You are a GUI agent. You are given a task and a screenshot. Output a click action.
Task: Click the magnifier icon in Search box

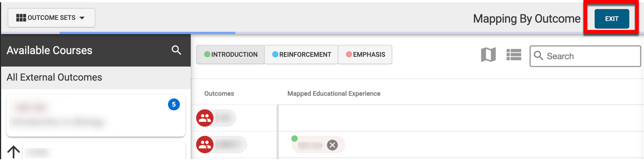(539, 56)
